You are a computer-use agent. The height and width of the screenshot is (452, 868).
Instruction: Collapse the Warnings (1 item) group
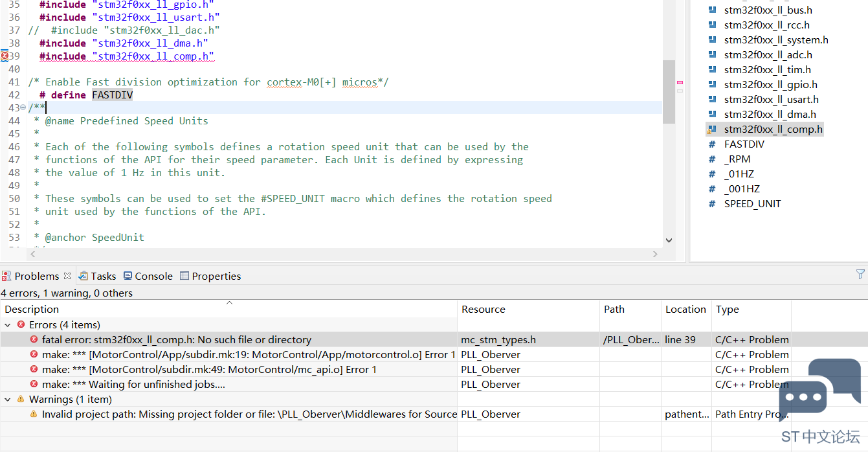pos(8,400)
